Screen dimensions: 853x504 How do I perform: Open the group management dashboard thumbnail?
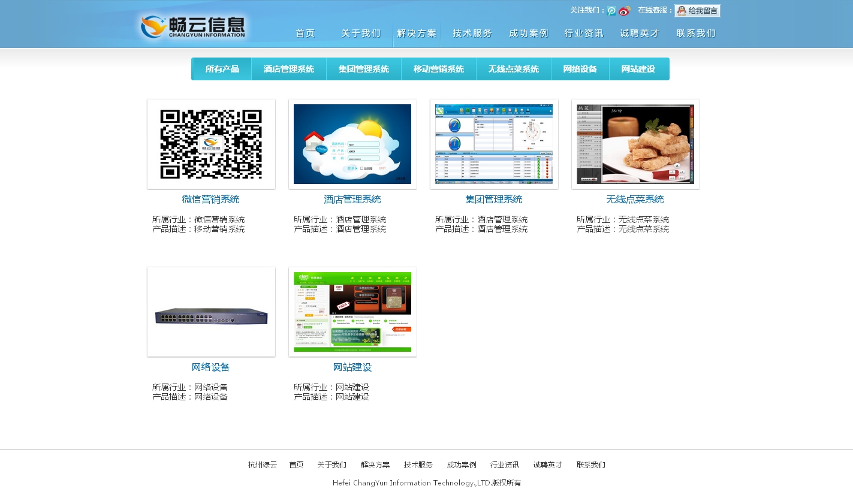(494, 144)
